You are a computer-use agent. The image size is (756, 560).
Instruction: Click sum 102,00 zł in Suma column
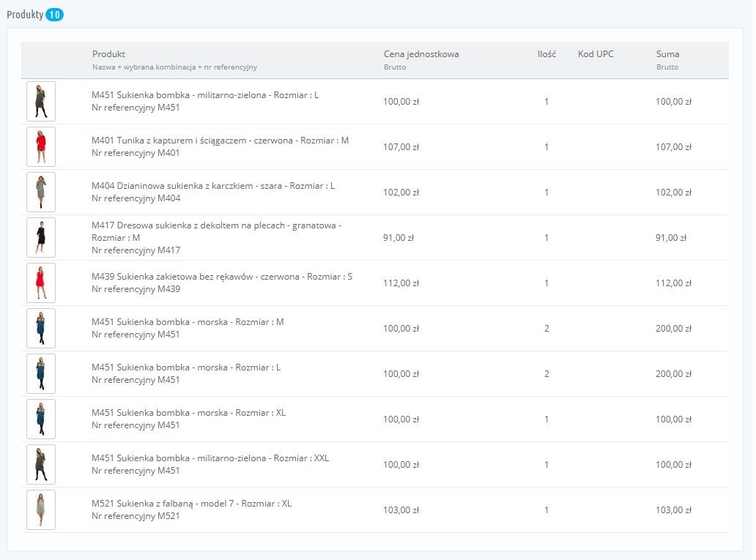click(673, 193)
